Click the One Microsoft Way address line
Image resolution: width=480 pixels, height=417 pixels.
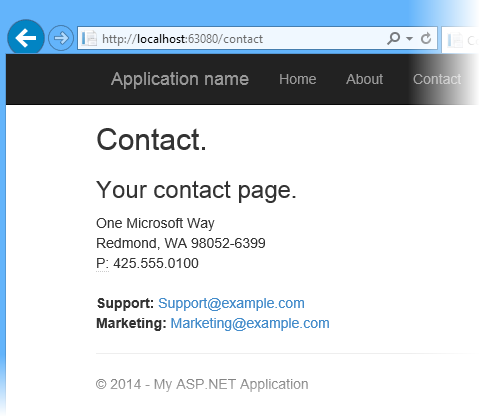155,223
